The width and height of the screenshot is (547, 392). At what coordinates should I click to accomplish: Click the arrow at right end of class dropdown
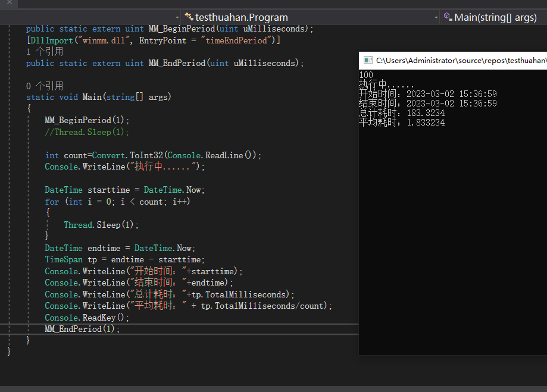coord(436,17)
